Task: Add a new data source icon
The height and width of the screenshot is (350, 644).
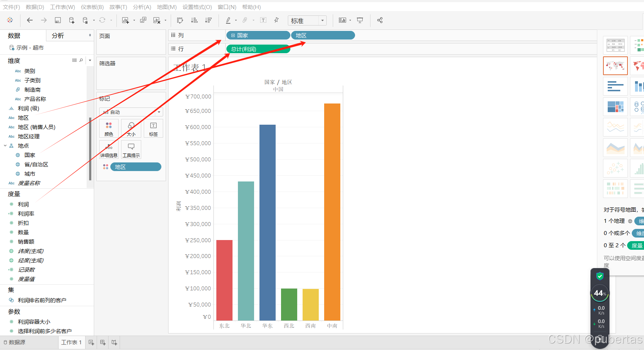Action: coord(72,20)
